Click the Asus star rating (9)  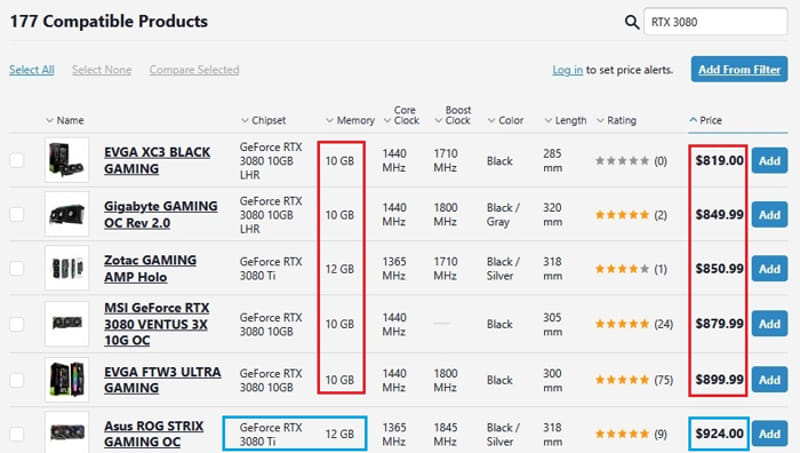tap(631, 434)
